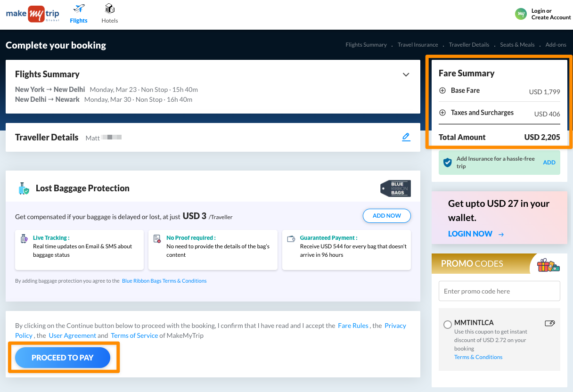
Task: Click the Blue Ribbon Bags logo
Action: (x=395, y=188)
